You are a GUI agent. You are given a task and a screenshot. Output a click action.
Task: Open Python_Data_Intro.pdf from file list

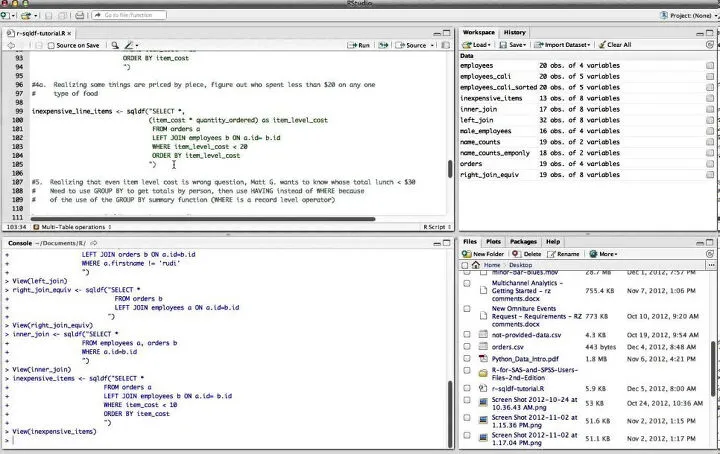pos(525,359)
